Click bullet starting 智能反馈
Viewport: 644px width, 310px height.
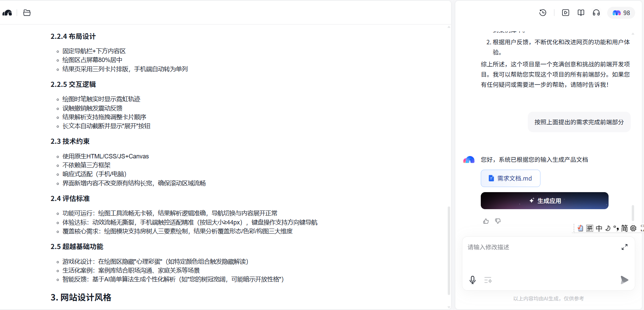(173, 279)
